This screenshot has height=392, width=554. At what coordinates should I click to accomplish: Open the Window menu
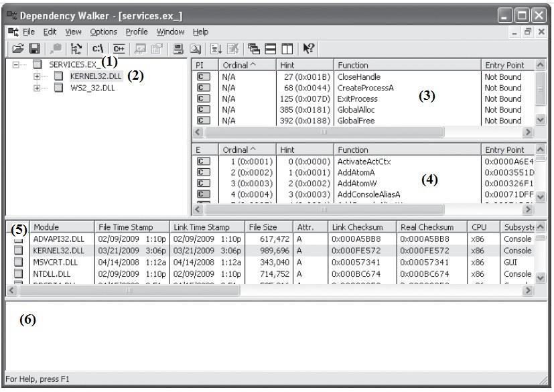pyautogui.click(x=170, y=32)
